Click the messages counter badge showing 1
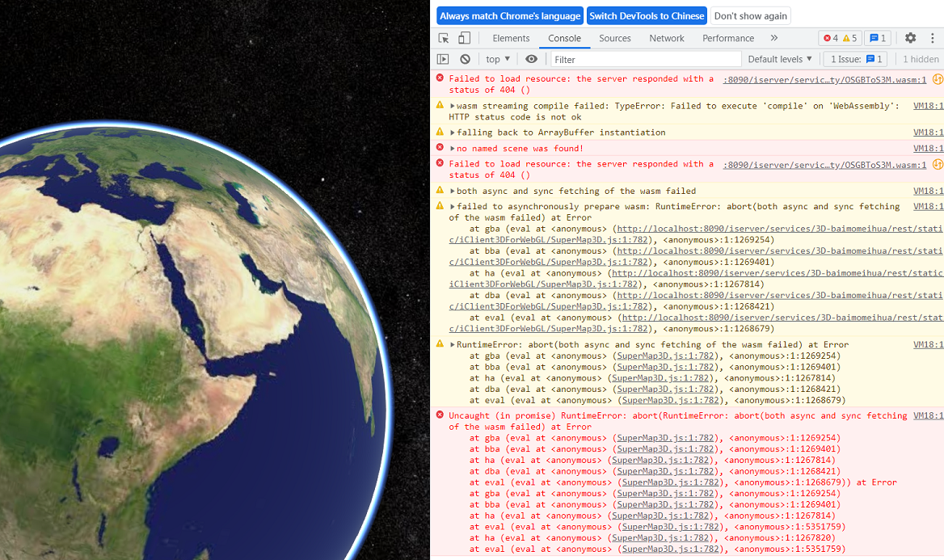 tap(878, 38)
